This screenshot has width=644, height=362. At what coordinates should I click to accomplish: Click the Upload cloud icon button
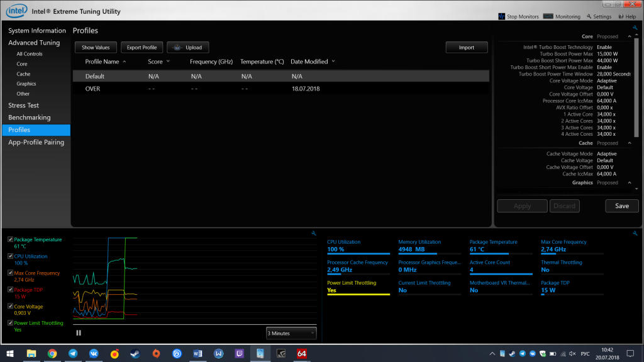pos(188,47)
